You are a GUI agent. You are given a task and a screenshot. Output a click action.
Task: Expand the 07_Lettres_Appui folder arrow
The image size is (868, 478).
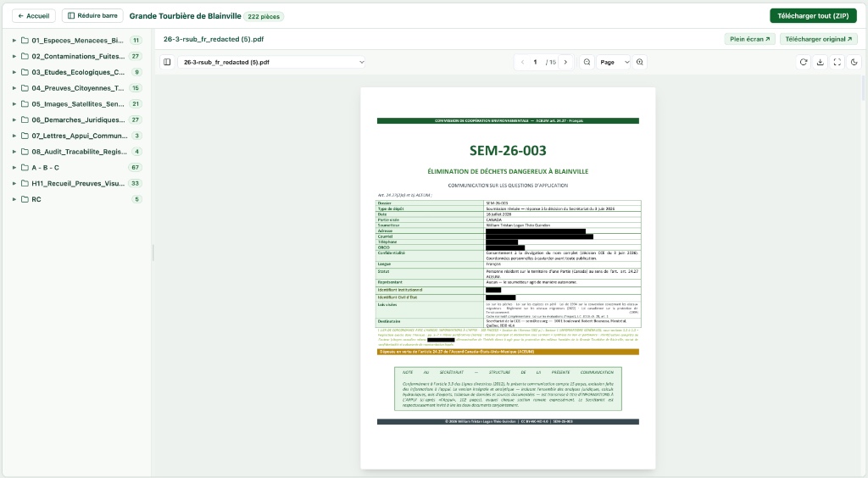pos(14,136)
